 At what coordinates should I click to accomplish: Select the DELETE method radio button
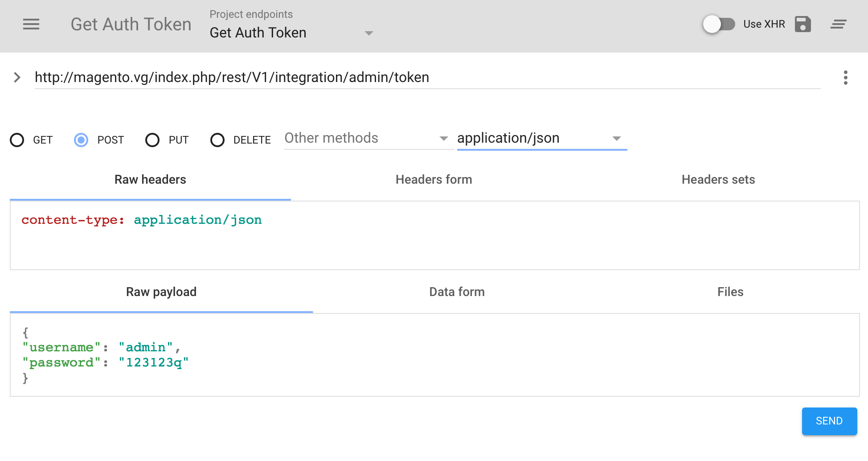217,140
